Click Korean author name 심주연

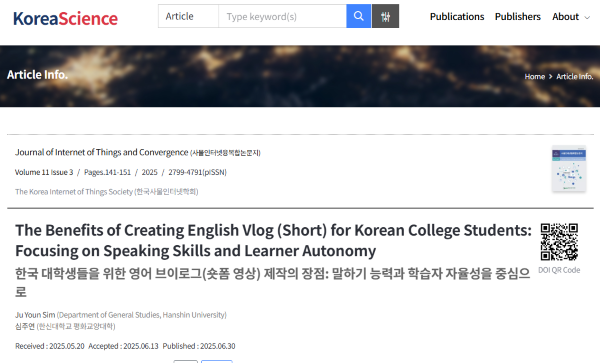tap(25, 326)
